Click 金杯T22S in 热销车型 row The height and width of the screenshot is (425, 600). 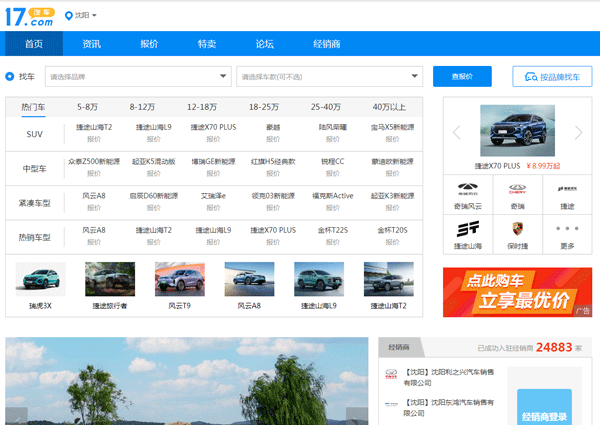click(333, 230)
